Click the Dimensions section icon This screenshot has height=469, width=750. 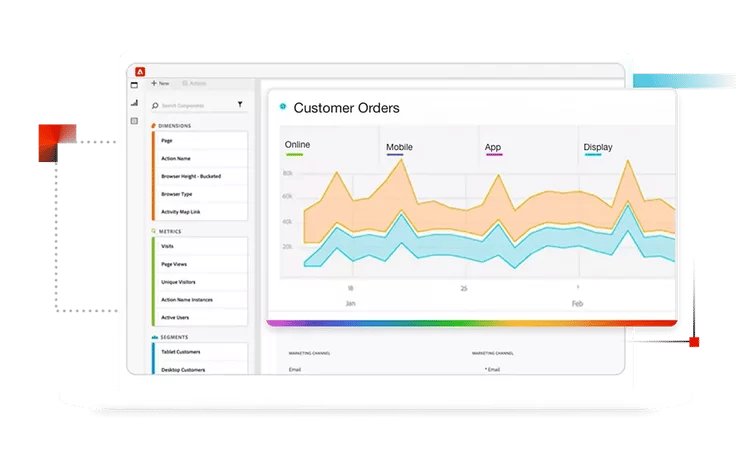point(154,126)
